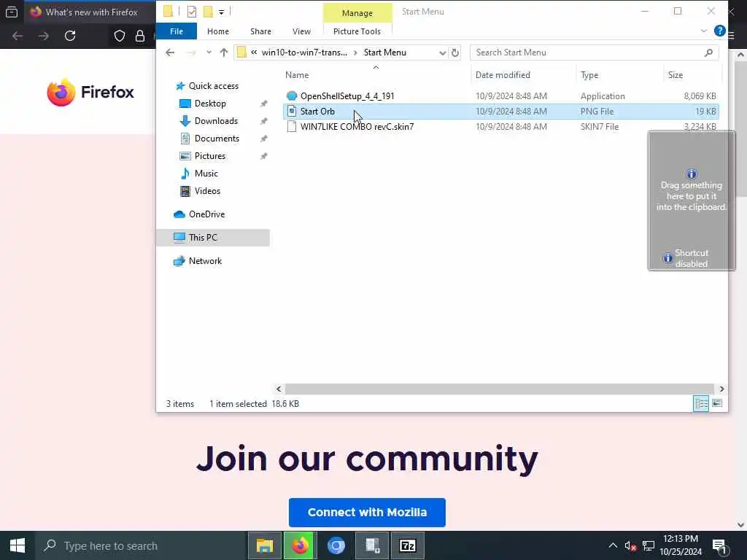
Task: Open Chromium browser from the taskbar
Action: (336, 545)
